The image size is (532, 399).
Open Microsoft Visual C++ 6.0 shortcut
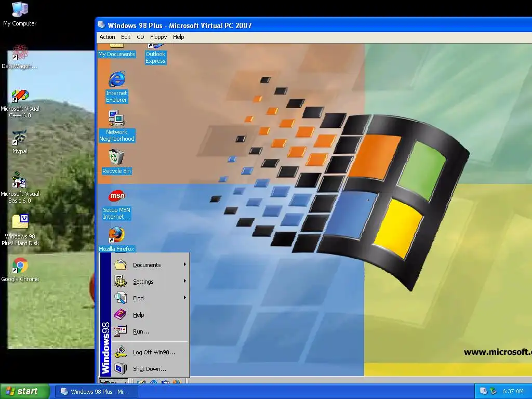20,104
